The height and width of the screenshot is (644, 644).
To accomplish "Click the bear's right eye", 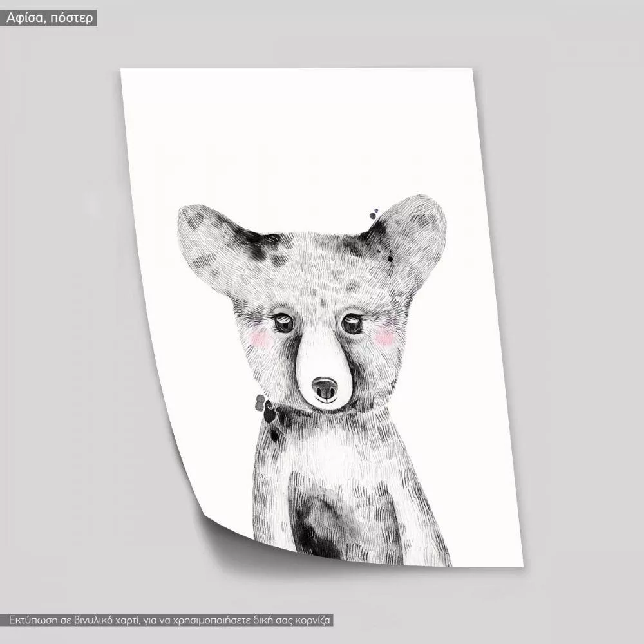I will pos(352,323).
